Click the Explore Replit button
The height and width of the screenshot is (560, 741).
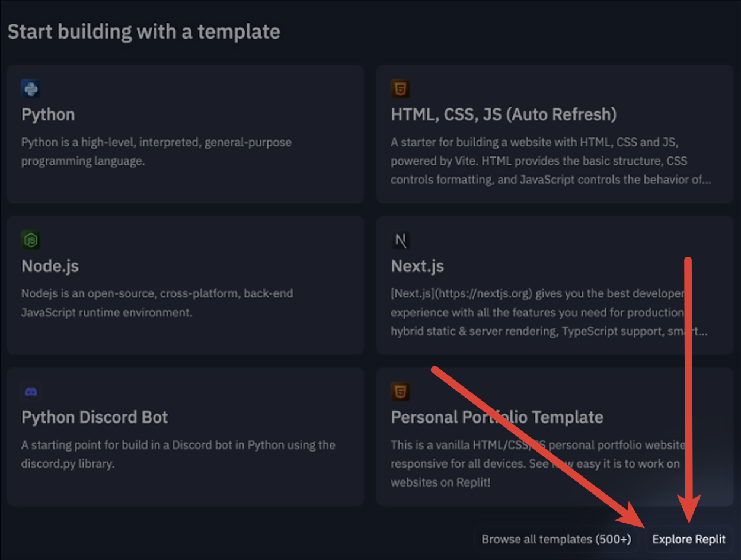click(x=689, y=539)
